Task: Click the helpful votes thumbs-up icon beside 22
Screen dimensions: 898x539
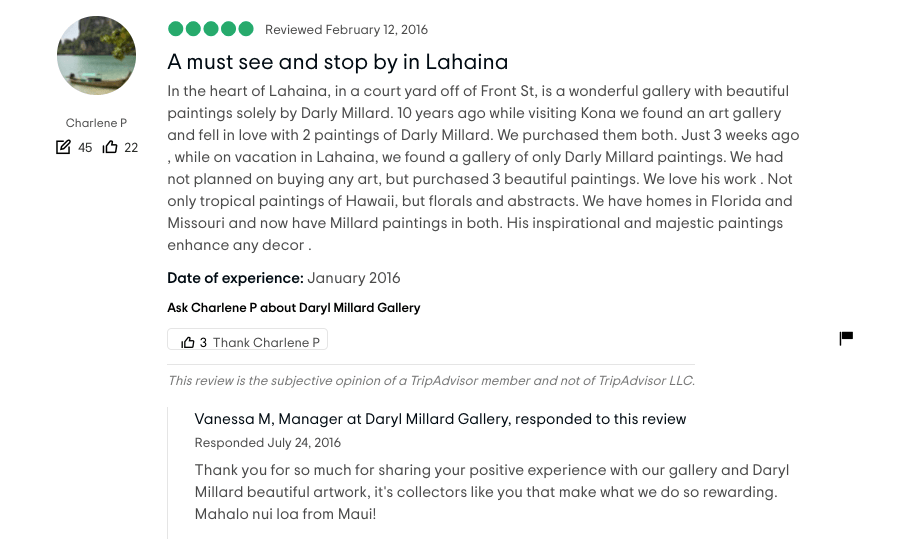Action: point(110,147)
